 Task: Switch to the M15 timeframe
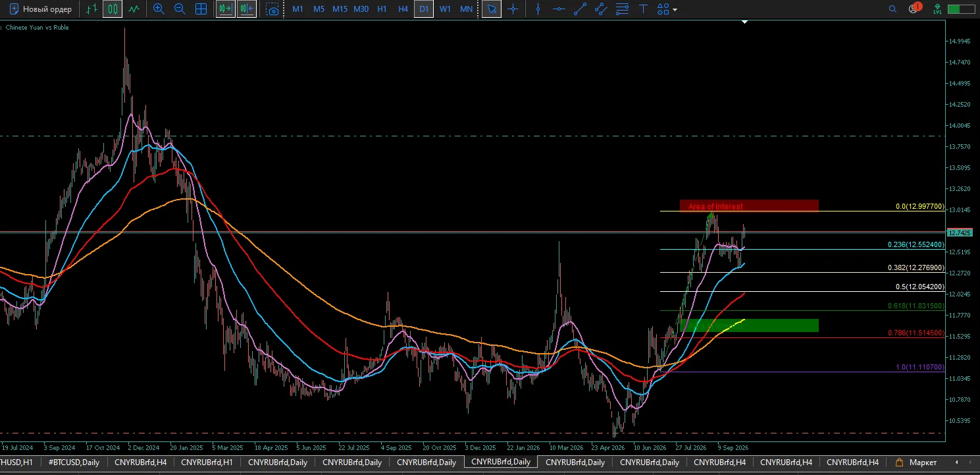click(x=340, y=9)
